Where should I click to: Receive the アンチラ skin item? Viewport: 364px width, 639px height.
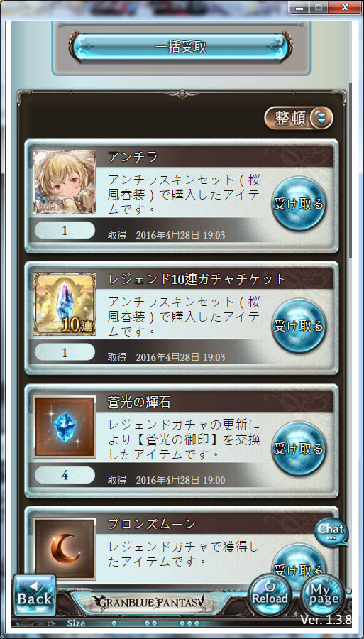pyautogui.click(x=299, y=204)
